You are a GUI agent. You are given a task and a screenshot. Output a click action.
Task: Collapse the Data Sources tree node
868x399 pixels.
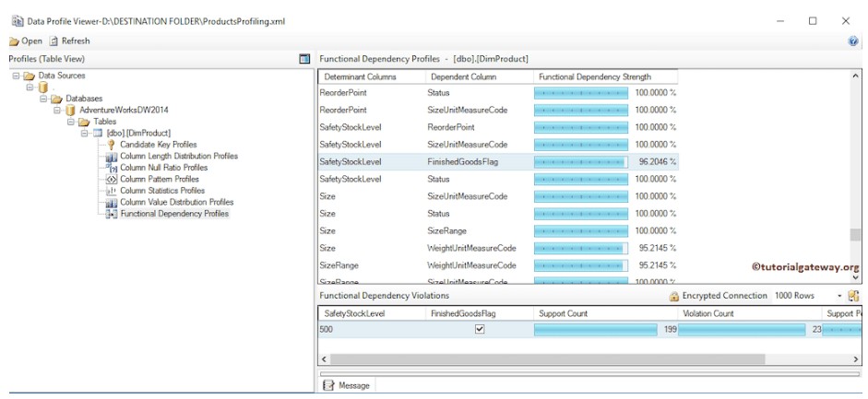tap(16, 76)
